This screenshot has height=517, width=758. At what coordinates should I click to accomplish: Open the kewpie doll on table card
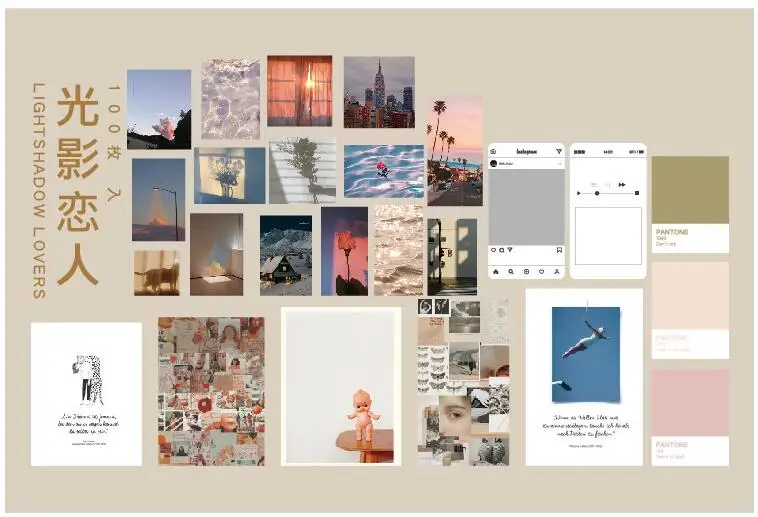point(341,386)
